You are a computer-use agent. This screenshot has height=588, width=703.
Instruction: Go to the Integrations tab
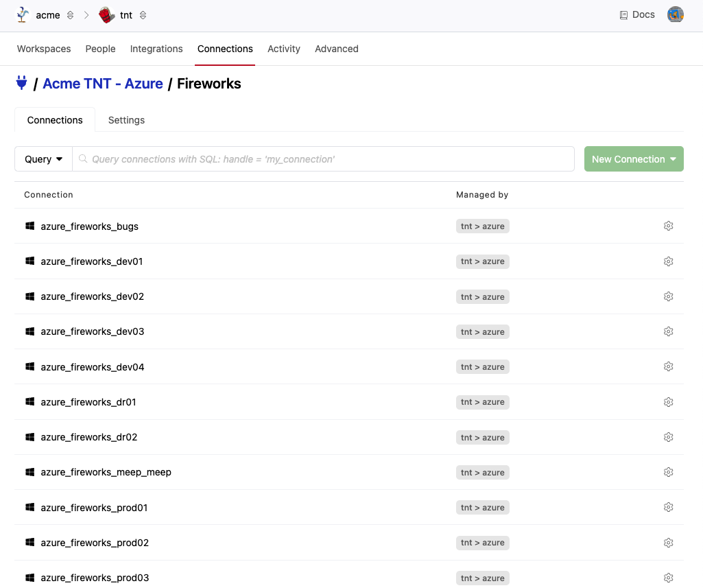[x=156, y=49]
